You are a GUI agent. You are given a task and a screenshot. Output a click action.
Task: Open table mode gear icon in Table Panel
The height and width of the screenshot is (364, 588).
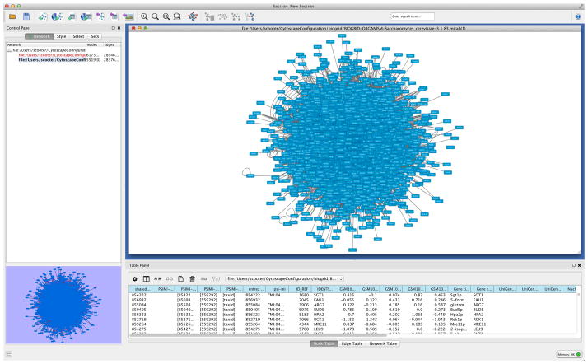click(135, 279)
